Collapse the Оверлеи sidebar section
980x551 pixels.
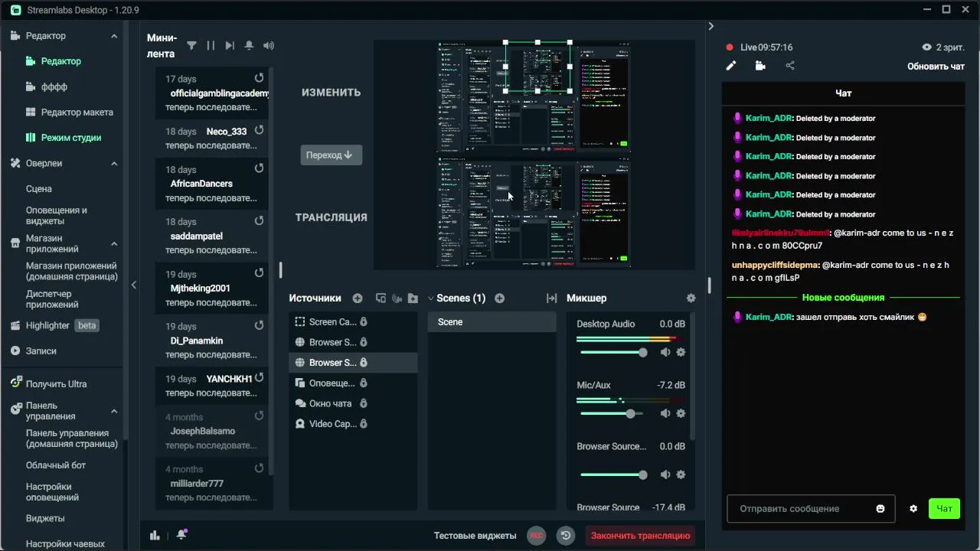coord(114,163)
